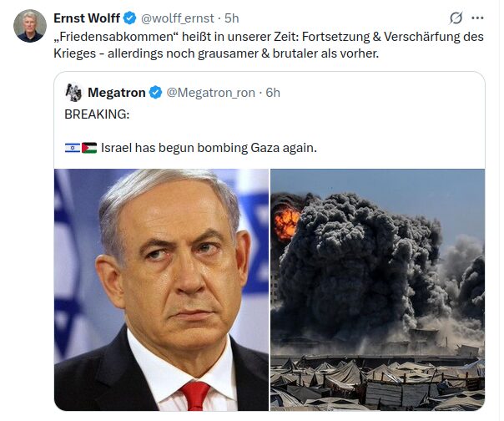Open the three-dot more options menu
This screenshot has width=504, height=421.
point(477,18)
